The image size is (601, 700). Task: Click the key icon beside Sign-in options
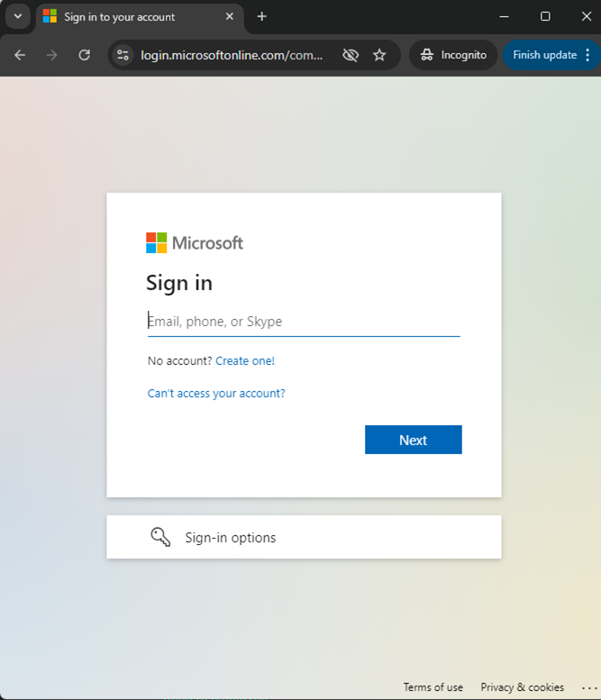[x=160, y=537]
